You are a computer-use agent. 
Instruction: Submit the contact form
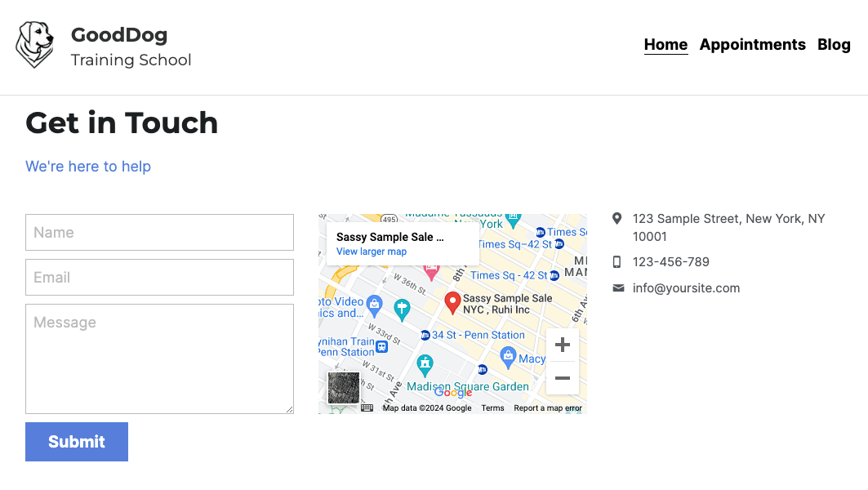[x=77, y=442]
